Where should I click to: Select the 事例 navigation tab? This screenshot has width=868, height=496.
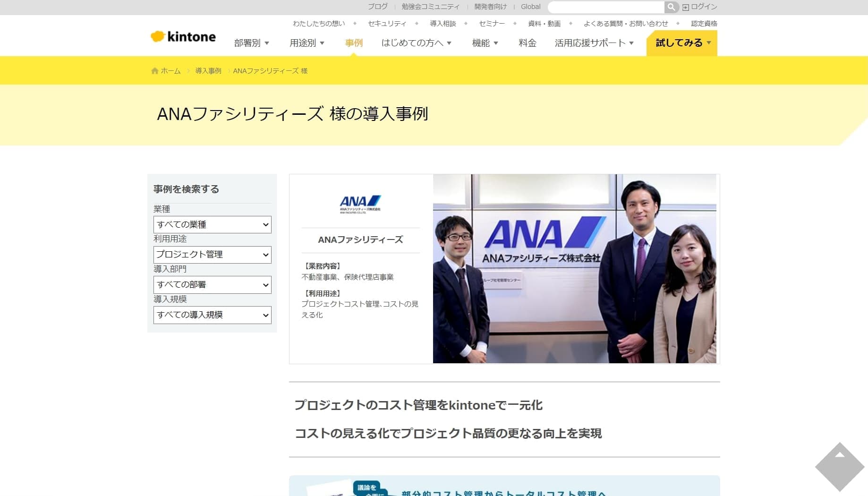click(x=354, y=43)
